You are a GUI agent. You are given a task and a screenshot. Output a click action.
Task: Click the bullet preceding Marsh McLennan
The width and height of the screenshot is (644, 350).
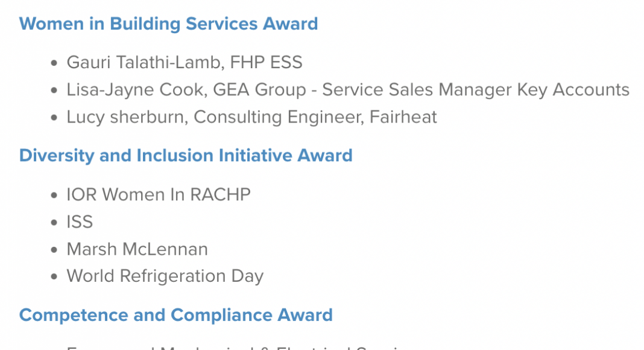pyautogui.click(x=55, y=250)
